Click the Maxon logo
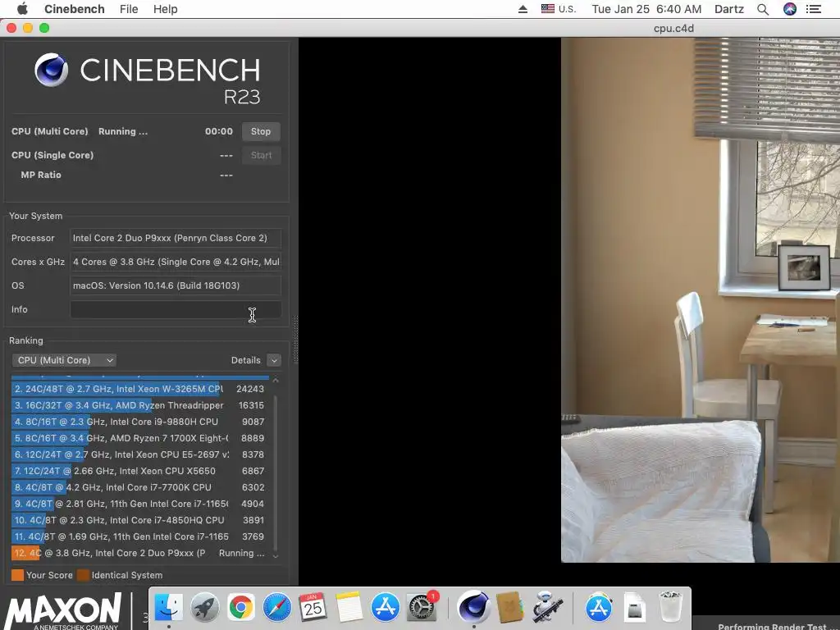The image size is (840, 630). 64,611
